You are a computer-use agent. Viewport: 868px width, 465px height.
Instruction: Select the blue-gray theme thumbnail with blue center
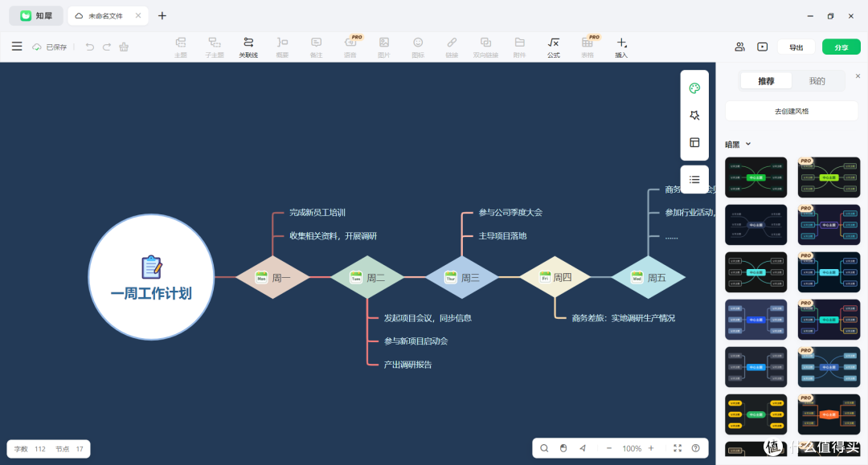click(755, 320)
